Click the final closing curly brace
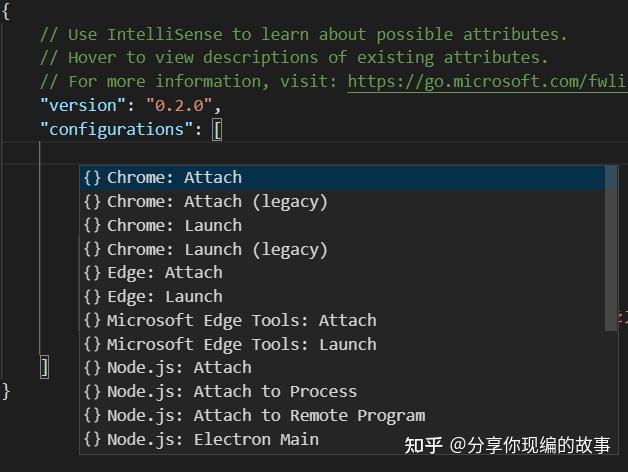 (7, 391)
